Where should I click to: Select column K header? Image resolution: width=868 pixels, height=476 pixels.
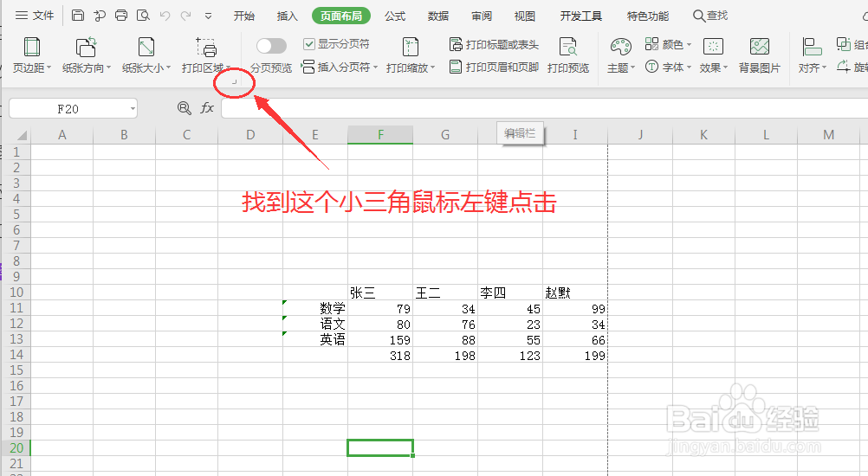pos(703,135)
